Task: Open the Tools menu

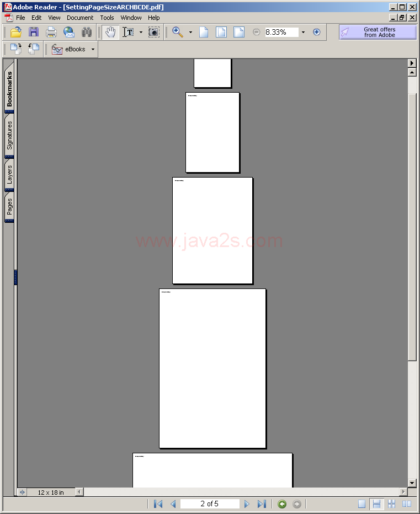Action: (x=107, y=18)
